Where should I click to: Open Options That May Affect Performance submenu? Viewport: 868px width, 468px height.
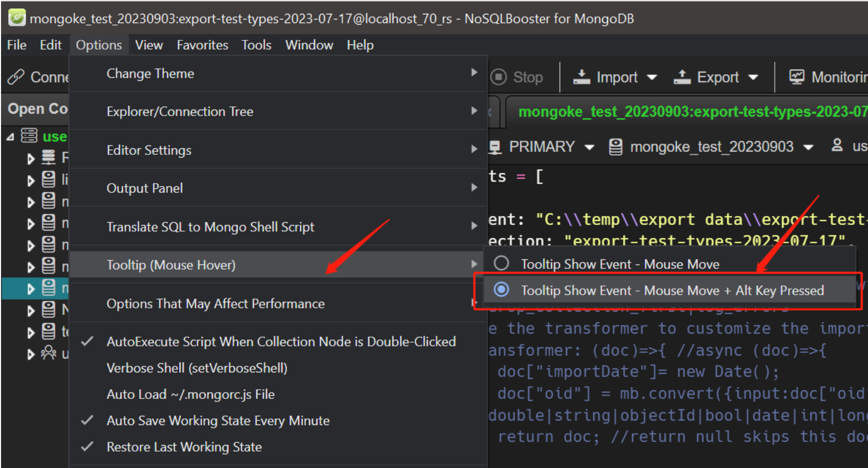(x=278, y=303)
